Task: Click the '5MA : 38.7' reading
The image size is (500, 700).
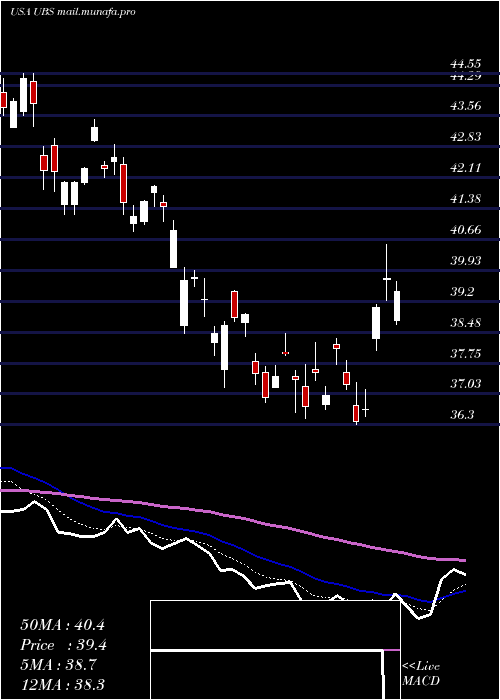Action: (58, 665)
